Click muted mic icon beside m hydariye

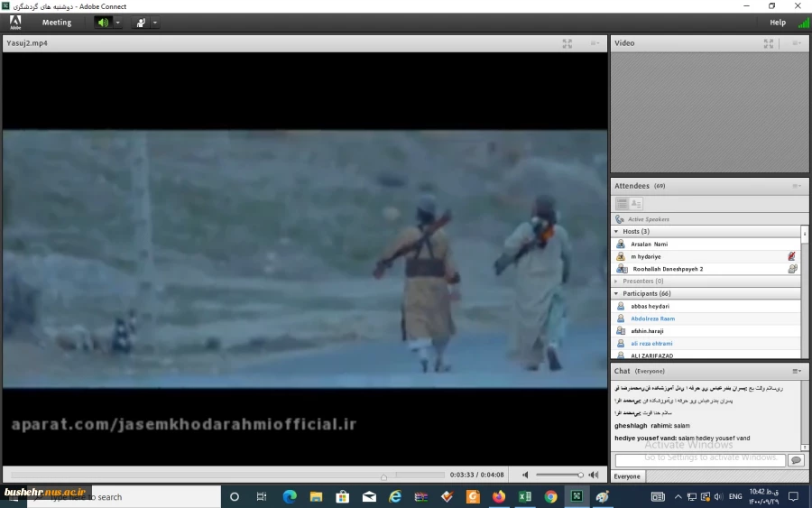tap(791, 256)
